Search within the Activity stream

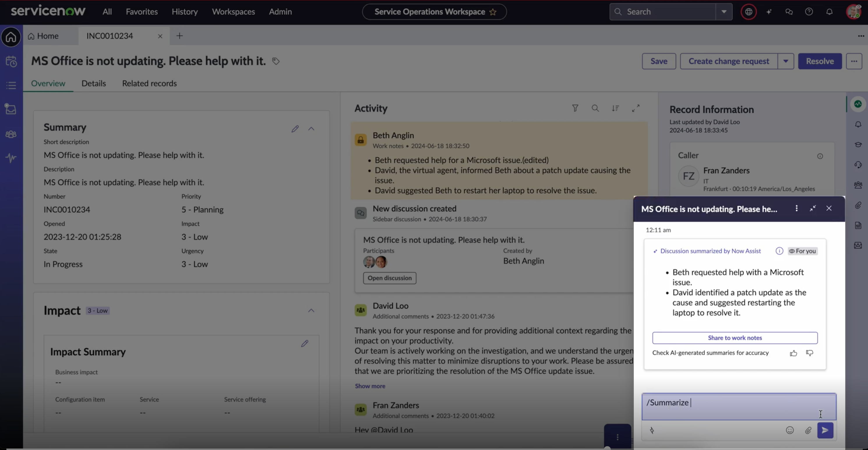click(595, 108)
